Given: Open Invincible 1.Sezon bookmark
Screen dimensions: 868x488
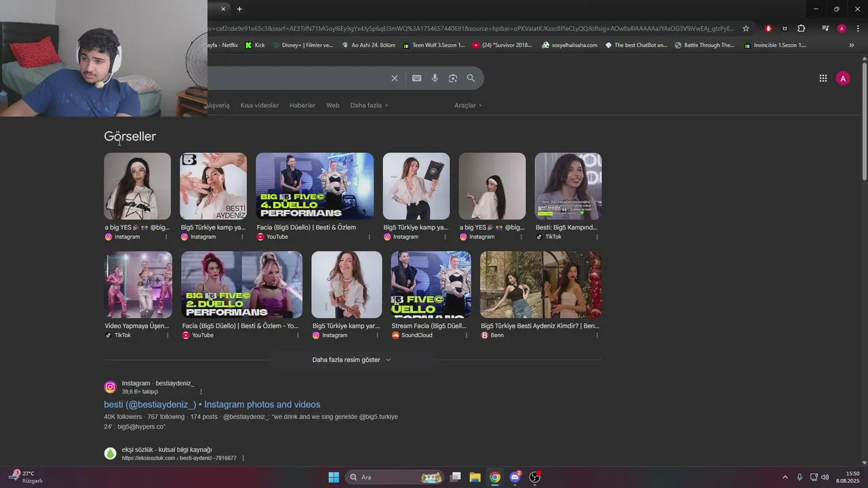Looking at the screenshot, I should (775, 45).
